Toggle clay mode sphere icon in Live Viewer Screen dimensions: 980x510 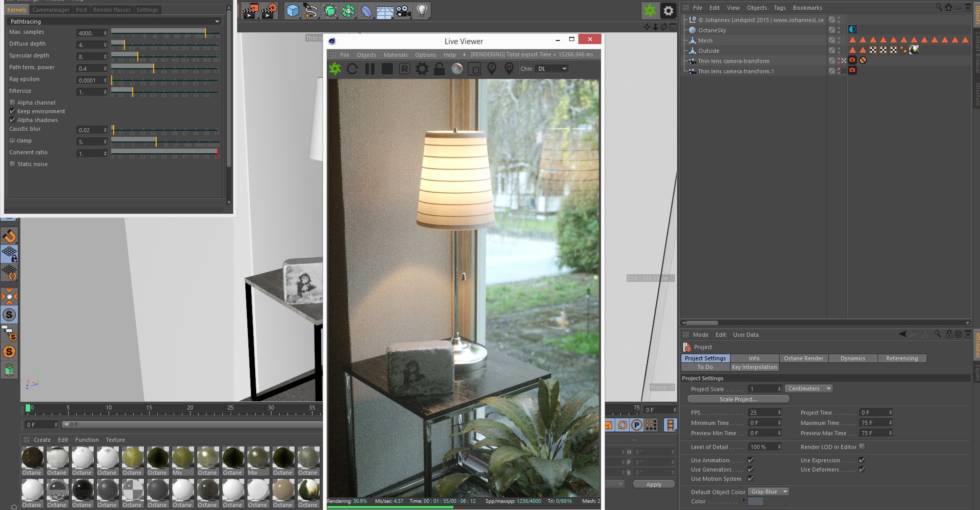(x=457, y=69)
